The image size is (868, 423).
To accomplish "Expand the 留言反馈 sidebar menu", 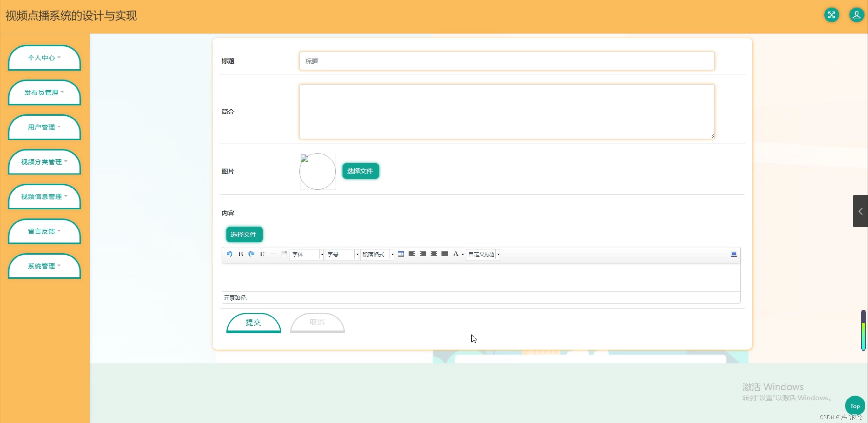I will (44, 231).
